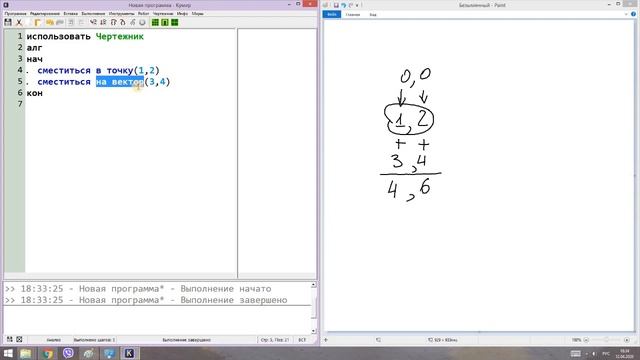640x360 pixels.
Task: Open the Windows Start button
Action: [8, 353]
